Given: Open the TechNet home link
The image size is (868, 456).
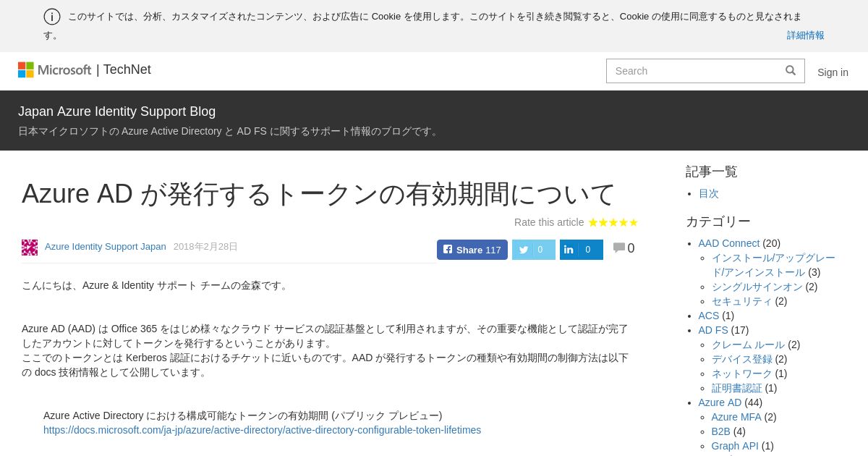Looking at the screenshot, I should [127, 69].
